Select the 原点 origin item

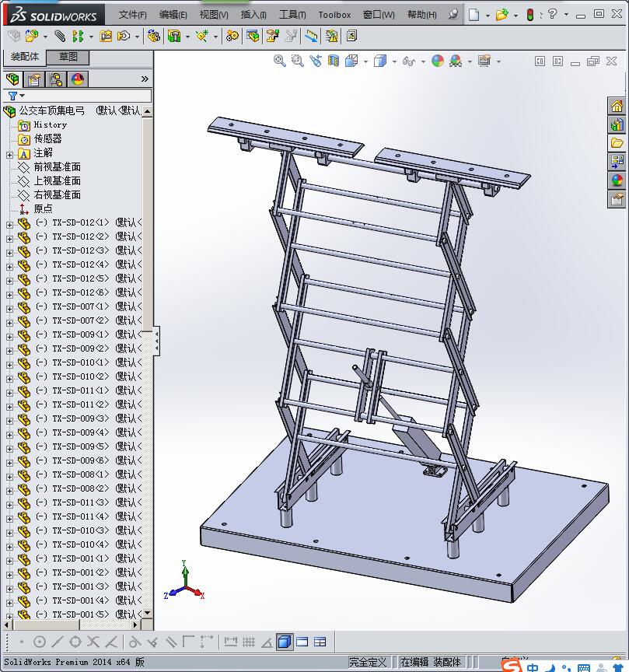tap(44, 208)
